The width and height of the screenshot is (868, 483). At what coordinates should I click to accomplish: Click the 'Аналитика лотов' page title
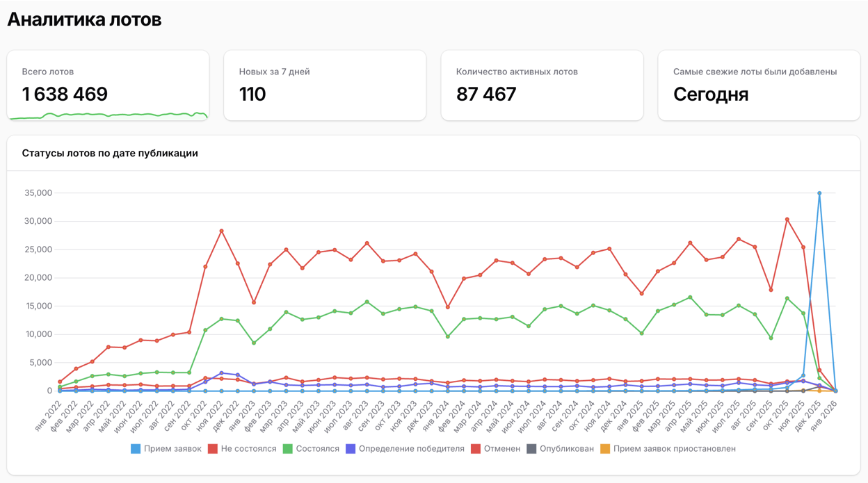tap(84, 19)
